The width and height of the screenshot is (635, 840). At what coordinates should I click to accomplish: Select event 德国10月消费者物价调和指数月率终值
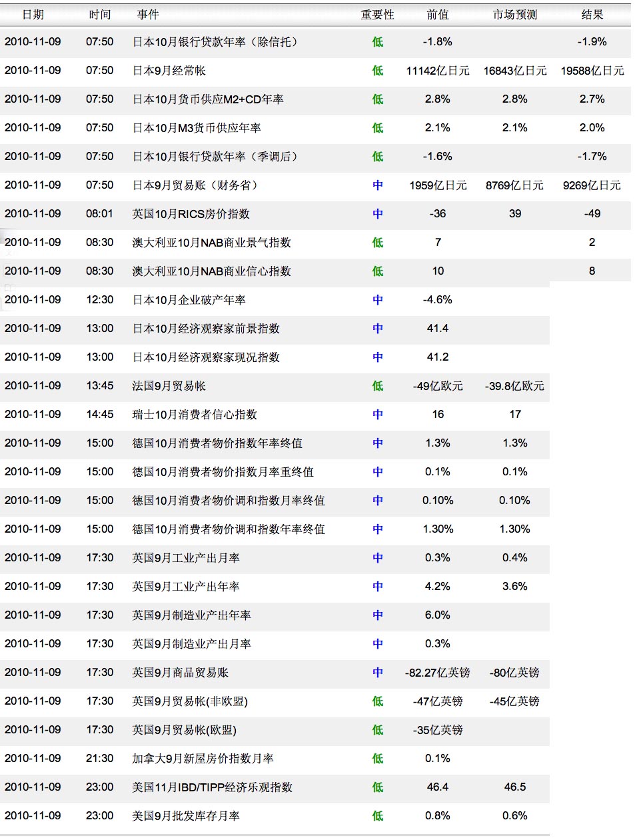tap(229, 501)
